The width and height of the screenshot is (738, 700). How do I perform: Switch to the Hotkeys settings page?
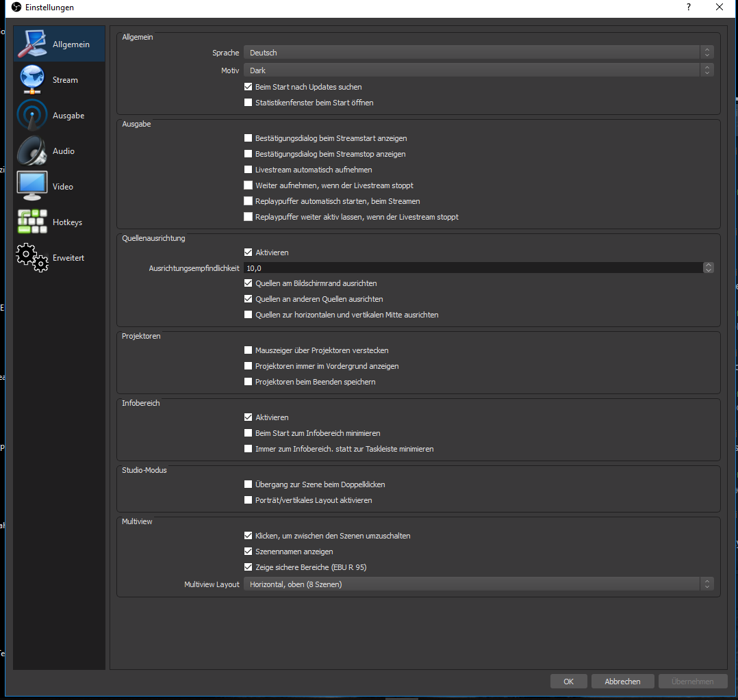tap(59, 222)
